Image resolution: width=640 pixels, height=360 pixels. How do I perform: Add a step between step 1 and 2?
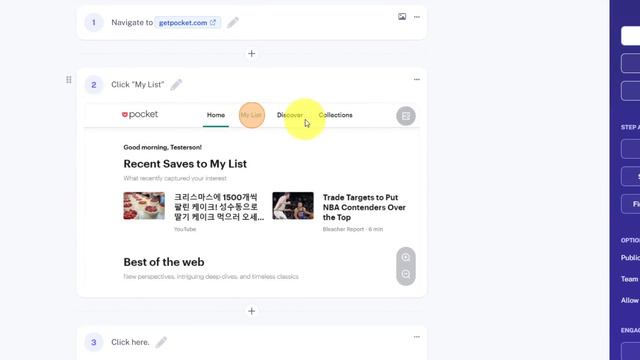click(x=252, y=53)
